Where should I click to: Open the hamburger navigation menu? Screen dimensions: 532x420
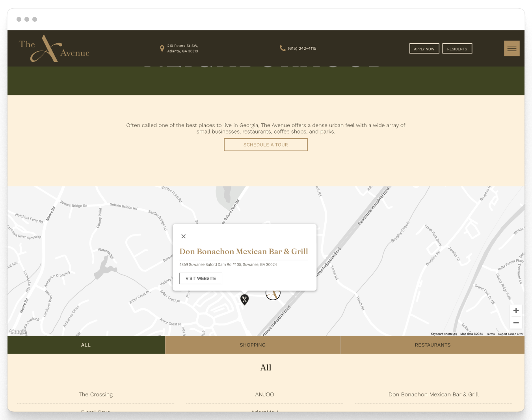[x=512, y=48]
